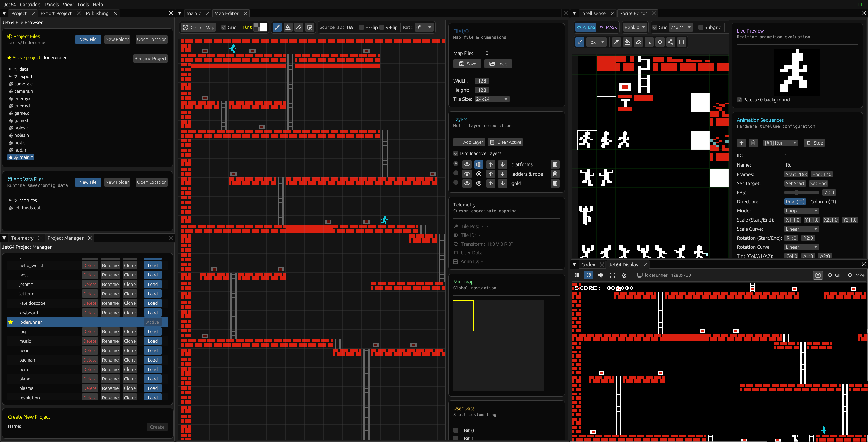This screenshot has width=868, height=442.
Task: Click the Map Width input field
Action: (482, 81)
